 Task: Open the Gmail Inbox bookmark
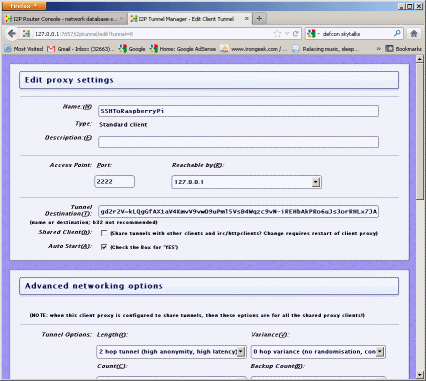80,49
